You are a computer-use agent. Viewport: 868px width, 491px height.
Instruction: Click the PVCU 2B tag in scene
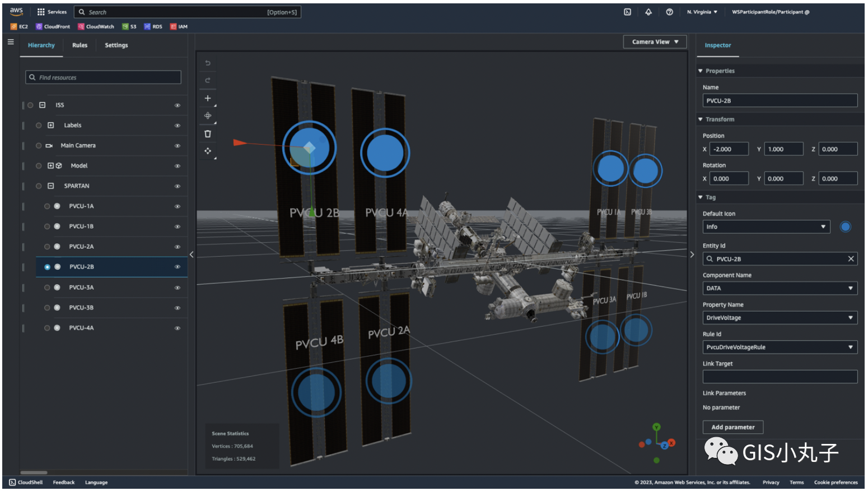[x=309, y=148]
